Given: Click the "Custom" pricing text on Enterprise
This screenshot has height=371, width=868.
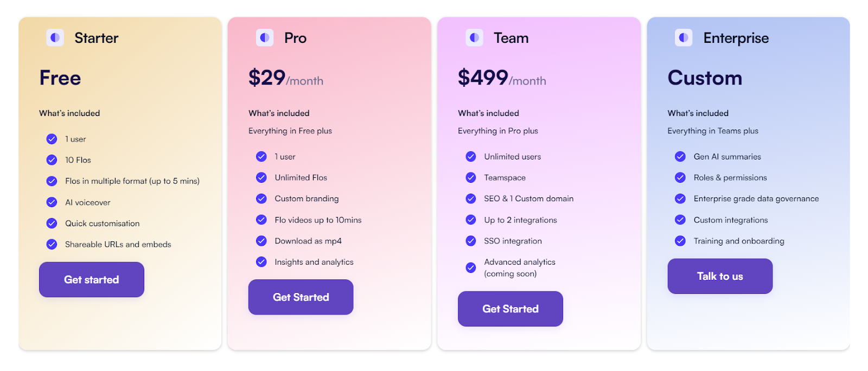Looking at the screenshot, I should click(705, 78).
